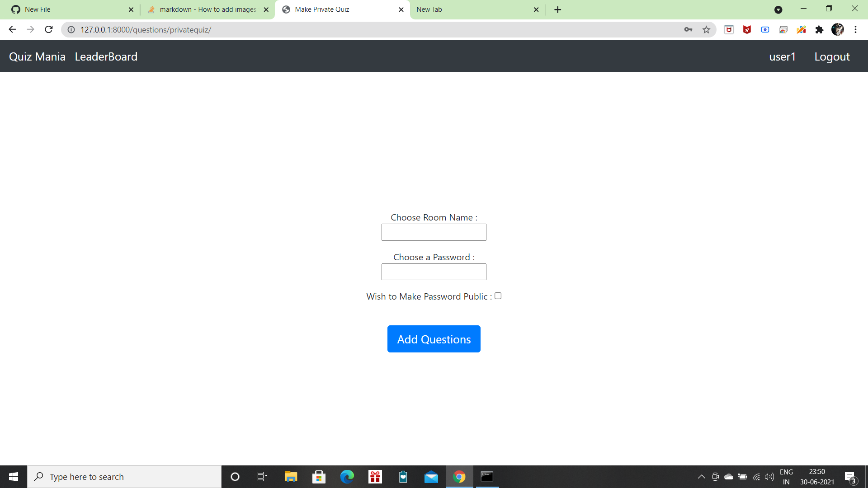Viewport: 868px width, 488px height.
Task: Open the New Tab profile dropdown arrow
Action: pyautogui.click(x=778, y=9)
